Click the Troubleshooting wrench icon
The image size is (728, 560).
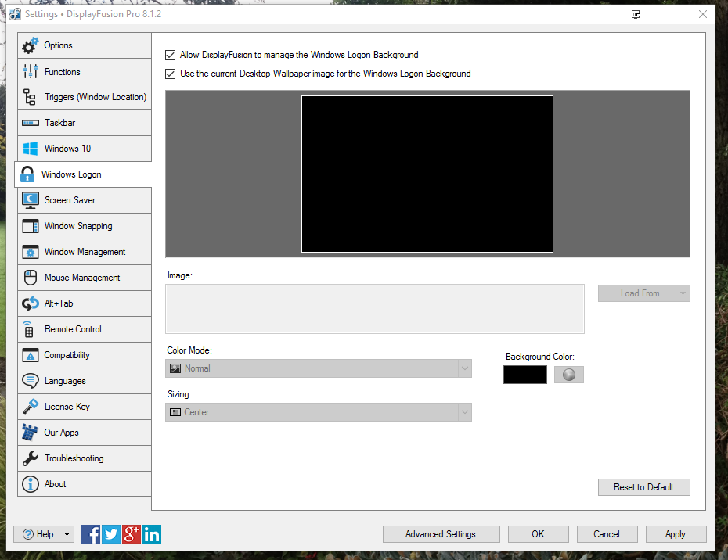tap(31, 458)
